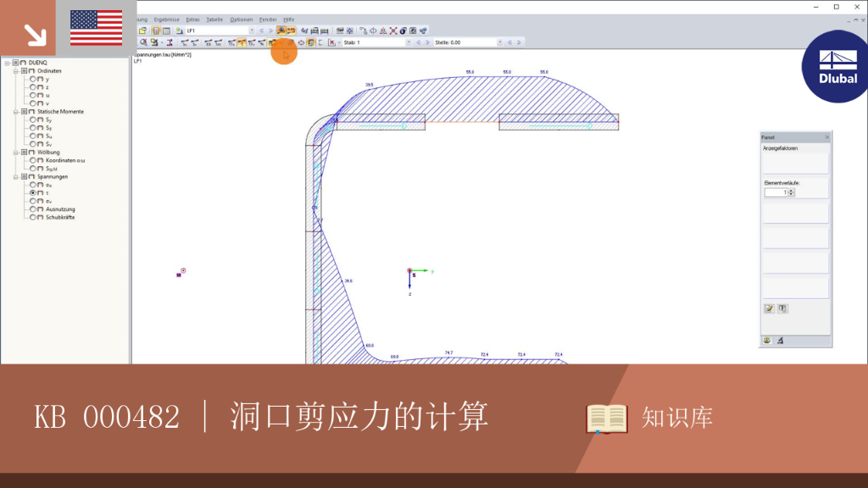Open the Ergebnisse menu

[x=167, y=19]
